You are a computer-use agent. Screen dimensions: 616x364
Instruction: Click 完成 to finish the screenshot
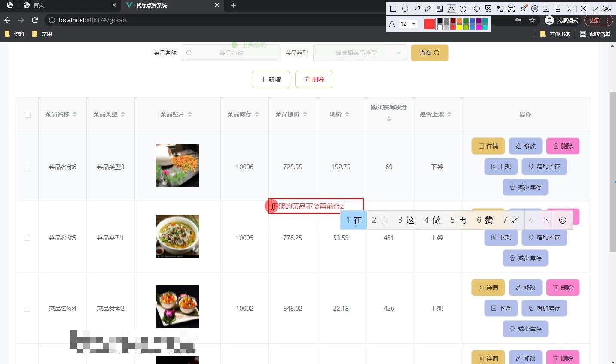pos(601,9)
